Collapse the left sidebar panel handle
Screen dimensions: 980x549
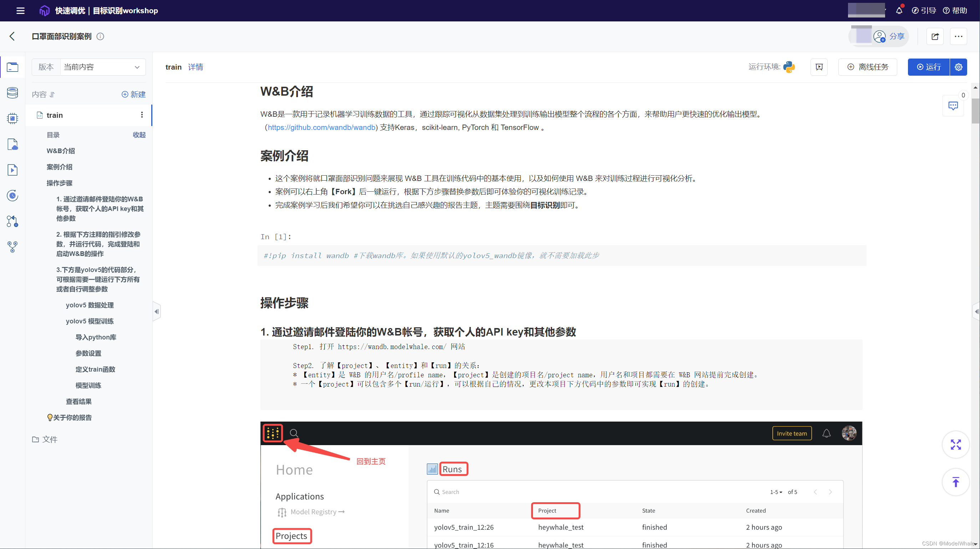pos(156,311)
